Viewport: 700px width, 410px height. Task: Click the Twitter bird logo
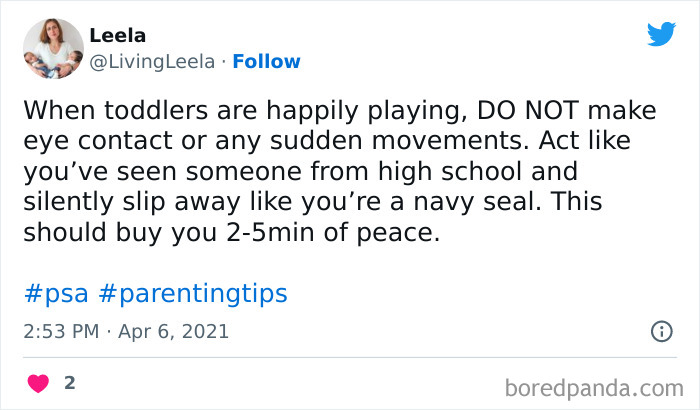coord(661,34)
